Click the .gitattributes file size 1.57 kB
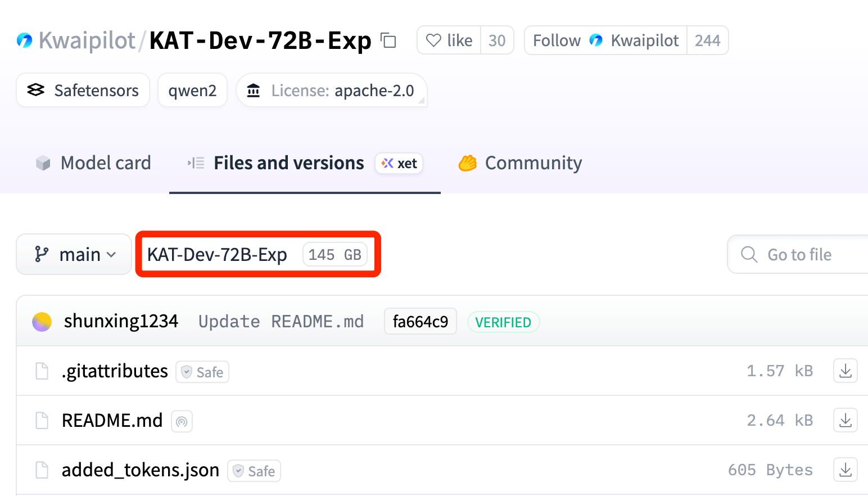This screenshot has height=496, width=868. coord(780,371)
